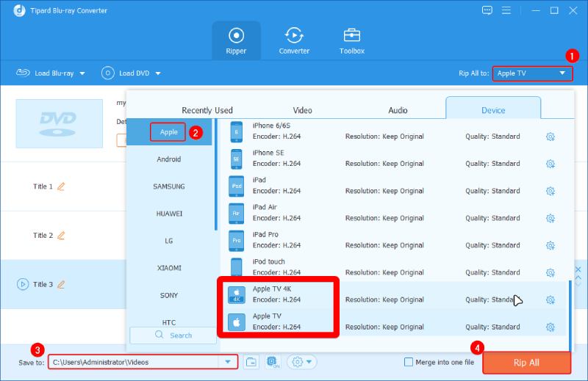Open the Rip All to Apple TV dropdown
The width and height of the screenshot is (588, 381).
pos(532,73)
